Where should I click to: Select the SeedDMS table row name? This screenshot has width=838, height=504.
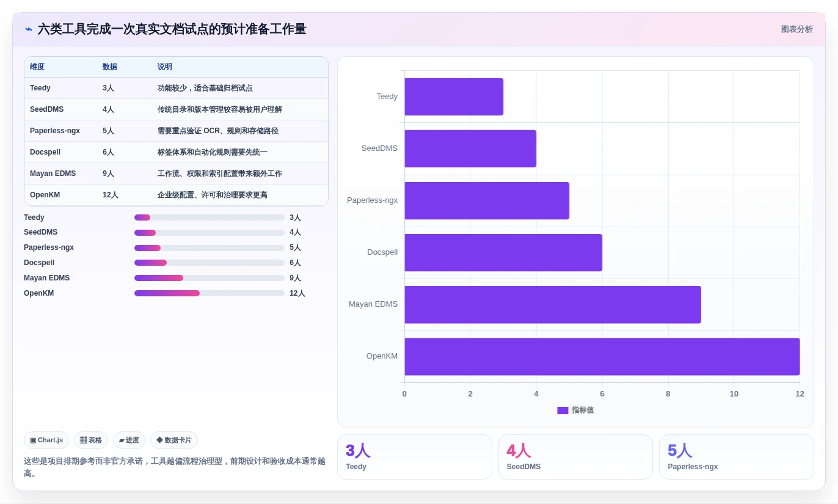pyautogui.click(x=47, y=109)
